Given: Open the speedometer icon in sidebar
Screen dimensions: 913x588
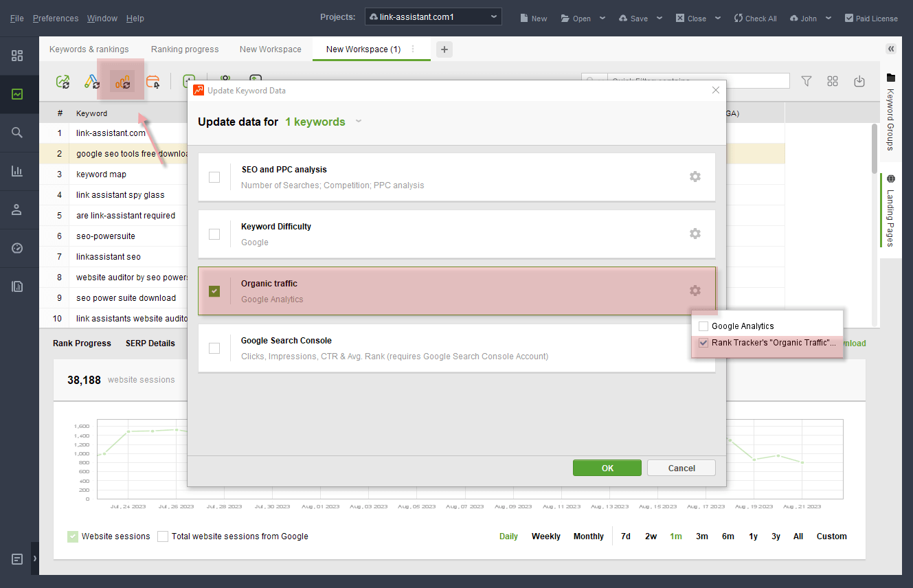Looking at the screenshot, I should click(17, 248).
